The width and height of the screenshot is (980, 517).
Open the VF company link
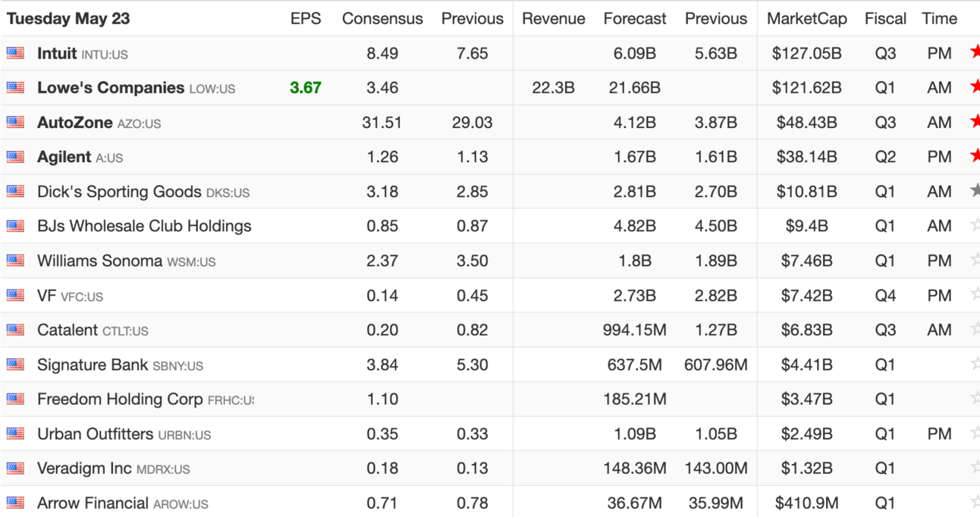point(47,296)
